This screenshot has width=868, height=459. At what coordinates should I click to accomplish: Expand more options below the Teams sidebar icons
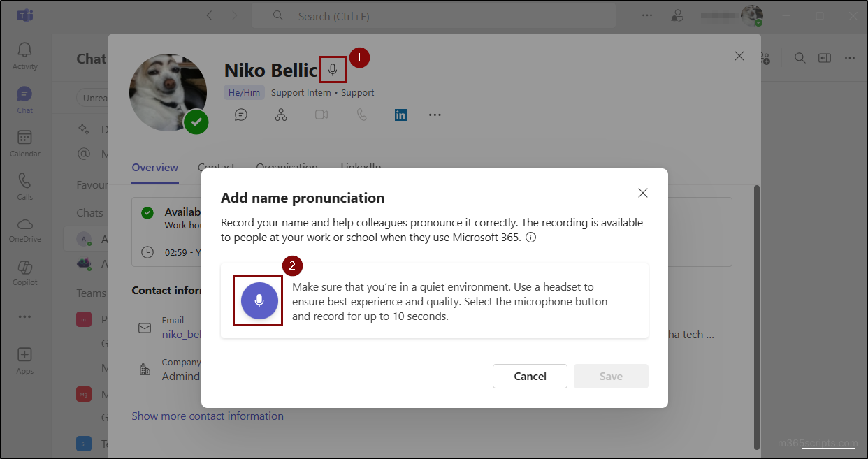tap(24, 316)
